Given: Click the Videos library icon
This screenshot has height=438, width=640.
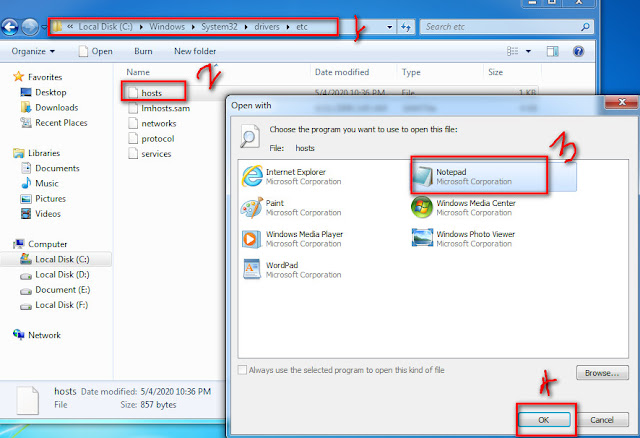Looking at the screenshot, I should 26,213.
